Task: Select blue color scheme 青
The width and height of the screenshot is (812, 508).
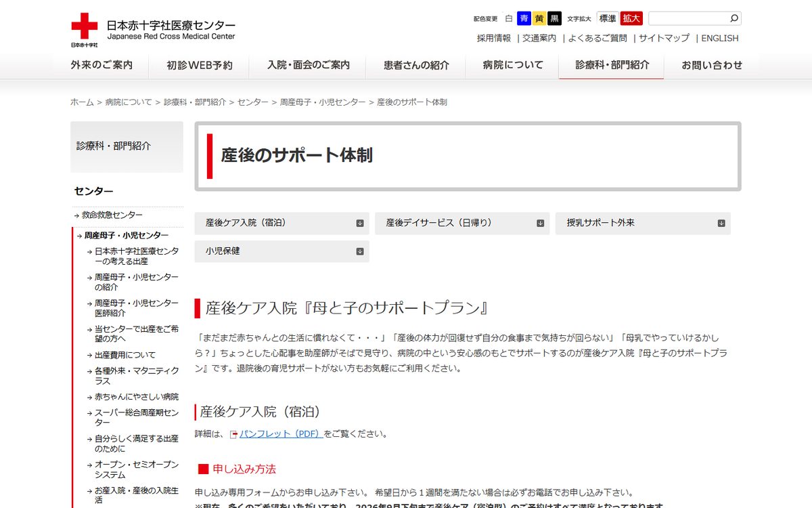Action: (x=524, y=18)
